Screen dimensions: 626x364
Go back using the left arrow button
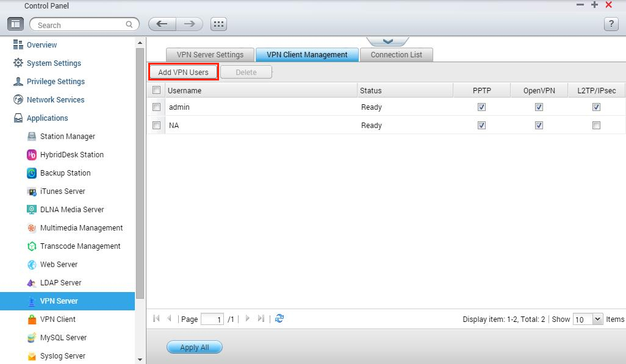click(x=162, y=24)
